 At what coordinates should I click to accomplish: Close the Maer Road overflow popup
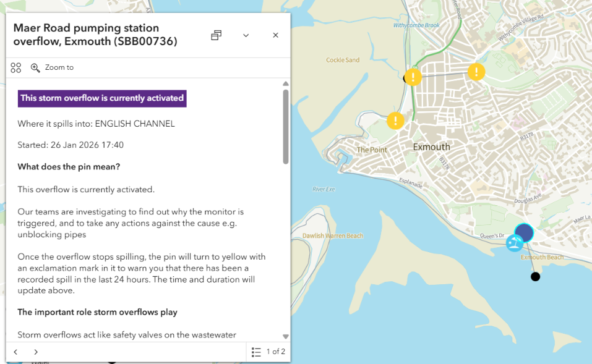click(x=275, y=35)
